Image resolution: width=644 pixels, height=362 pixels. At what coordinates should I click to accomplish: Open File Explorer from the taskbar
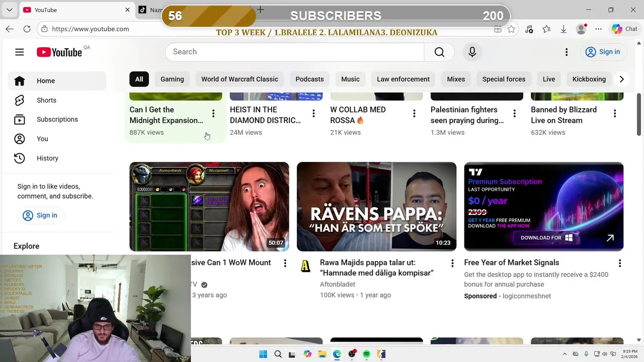pyautogui.click(x=322, y=354)
